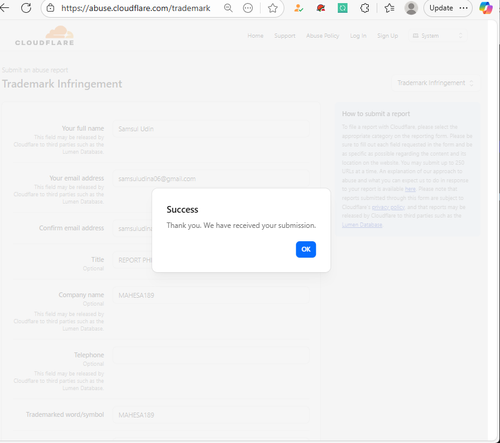The width and height of the screenshot is (500, 443).
Task: Click the Update button in browser toolbar
Action: [x=448, y=8]
